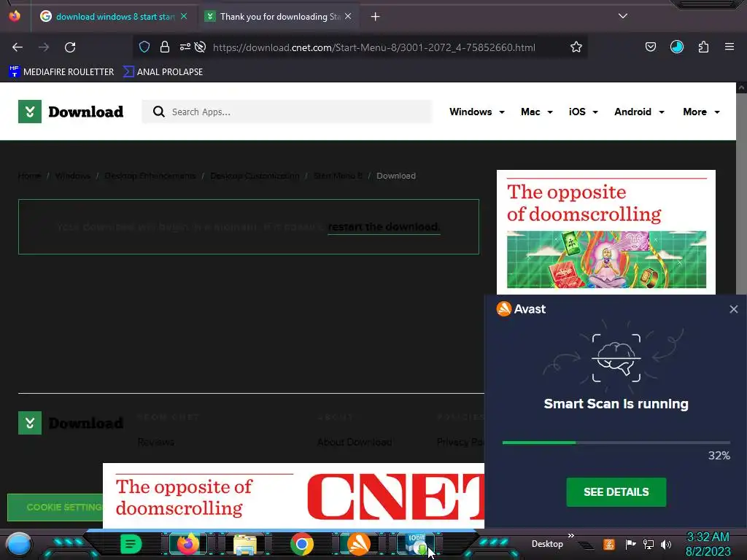The width and height of the screenshot is (747, 560).
Task: Click the footer Download logo
Action: point(71,423)
